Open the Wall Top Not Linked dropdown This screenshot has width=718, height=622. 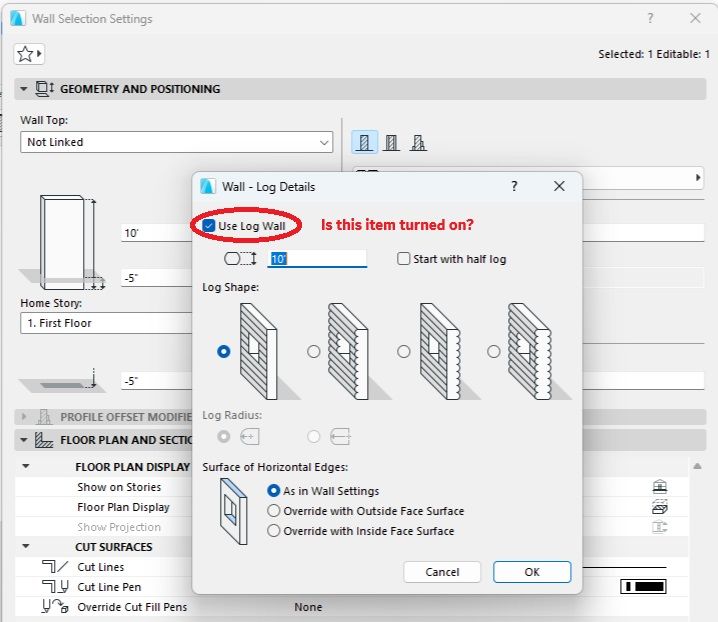176,142
